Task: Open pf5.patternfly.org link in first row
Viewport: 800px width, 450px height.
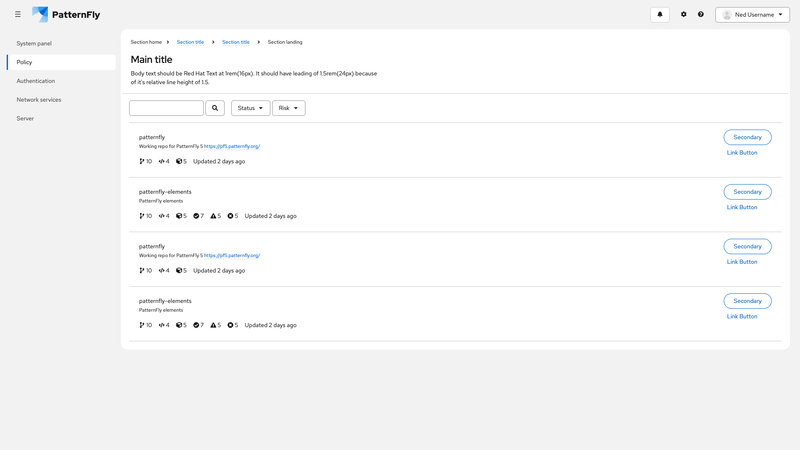Action: [232, 146]
